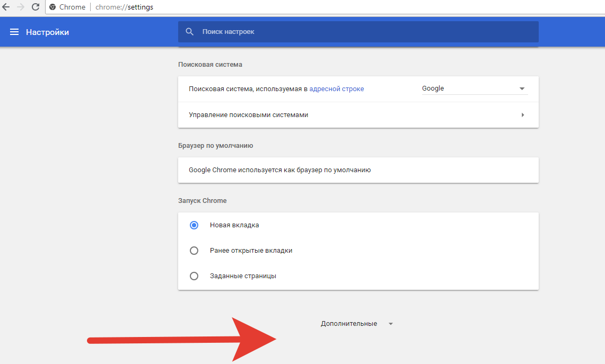605x364 pixels.
Task: Click the dropdown arrow of the search engine selector
Action: (x=521, y=89)
